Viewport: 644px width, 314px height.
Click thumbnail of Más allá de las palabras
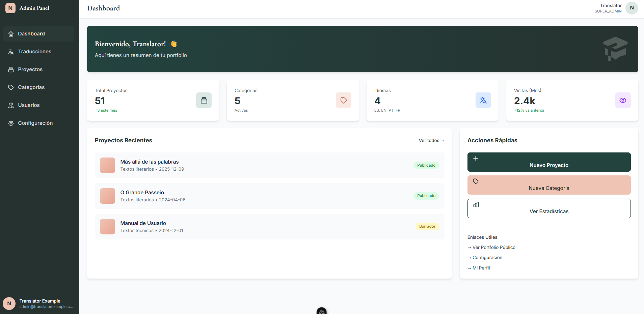[107, 165]
